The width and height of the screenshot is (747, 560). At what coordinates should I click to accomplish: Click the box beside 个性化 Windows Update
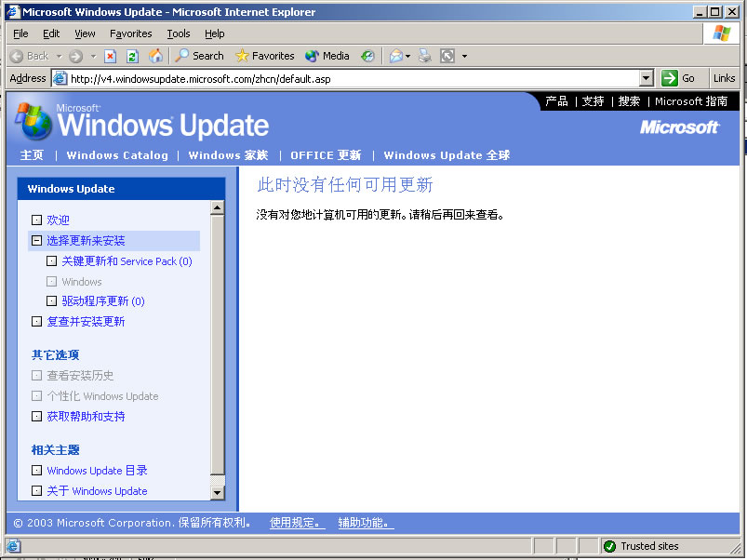click(x=36, y=395)
